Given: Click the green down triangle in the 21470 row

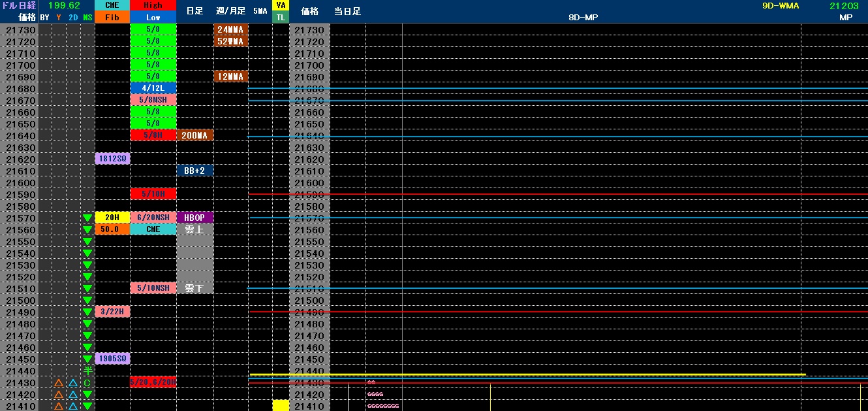Looking at the screenshot, I should click(87, 335).
